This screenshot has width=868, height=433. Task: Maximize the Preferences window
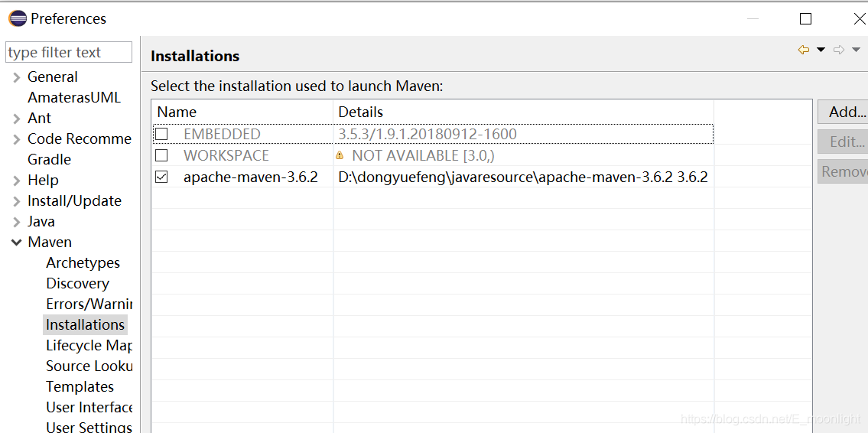[x=805, y=19]
